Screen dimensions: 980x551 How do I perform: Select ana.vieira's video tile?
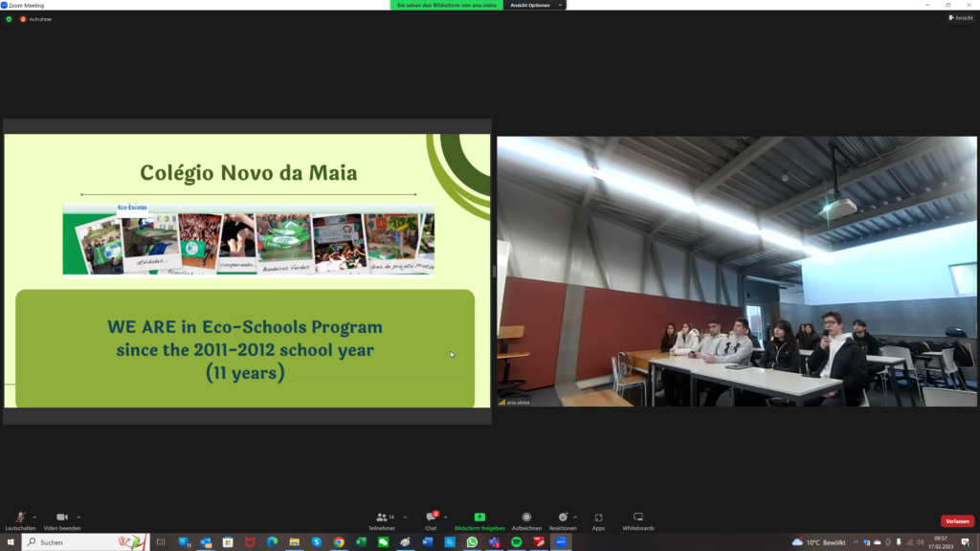(x=736, y=272)
